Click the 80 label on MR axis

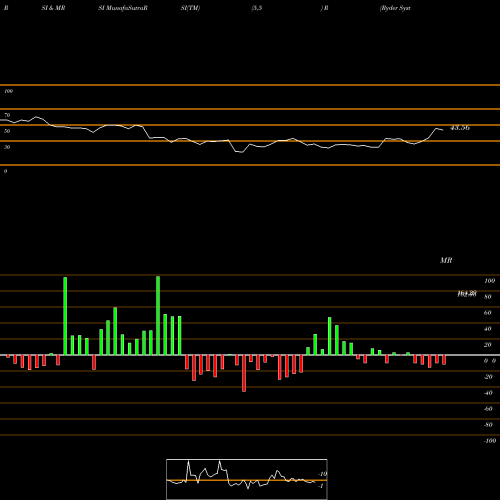click(x=488, y=297)
